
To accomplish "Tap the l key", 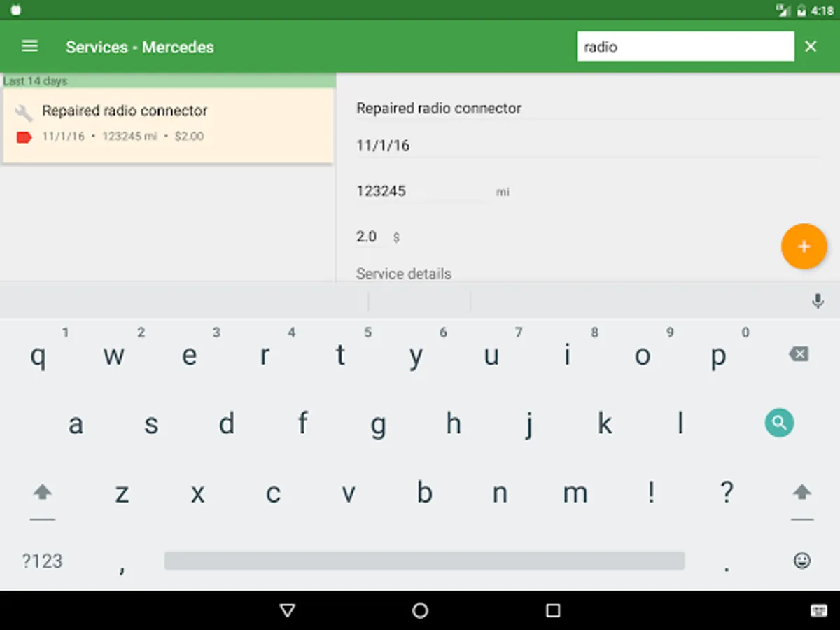I will point(680,423).
